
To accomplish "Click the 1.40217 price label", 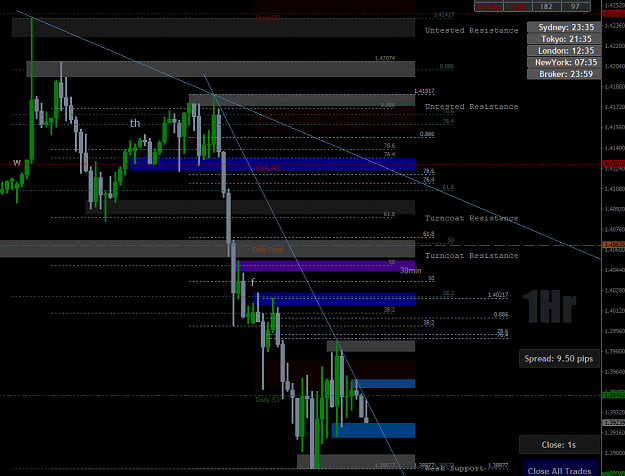I will (x=498, y=295).
